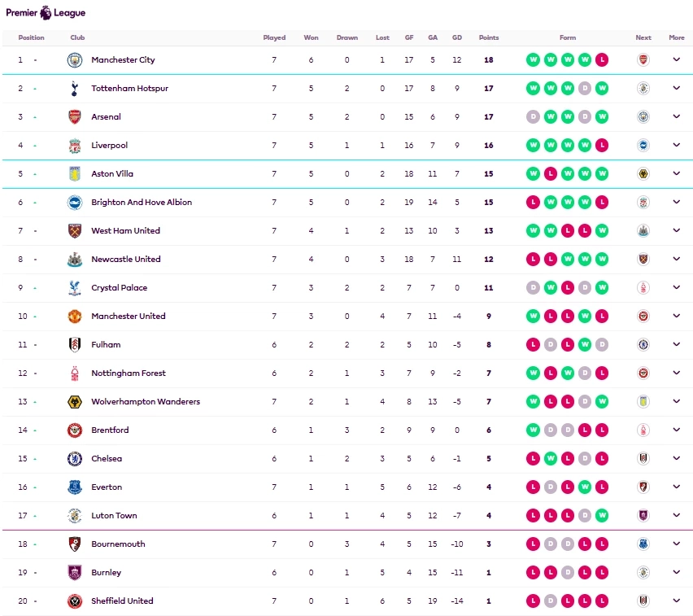Expand the Manchester City row details
The width and height of the screenshot is (693, 616).
[x=676, y=60]
